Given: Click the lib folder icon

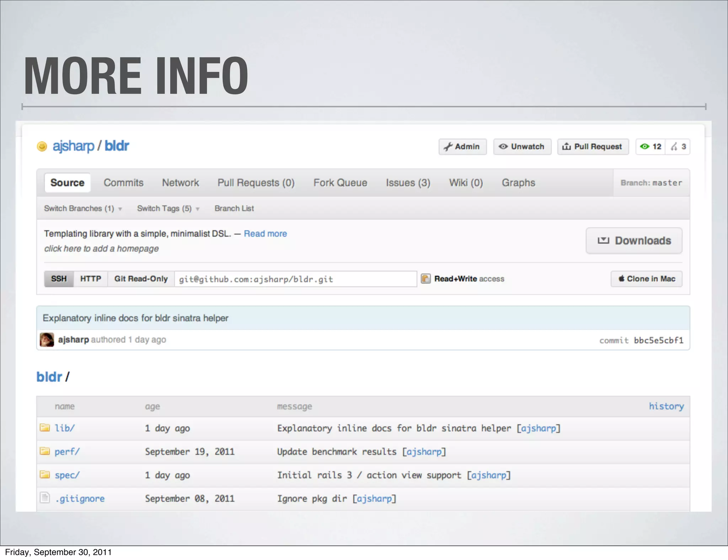Looking at the screenshot, I should pos(45,427).
